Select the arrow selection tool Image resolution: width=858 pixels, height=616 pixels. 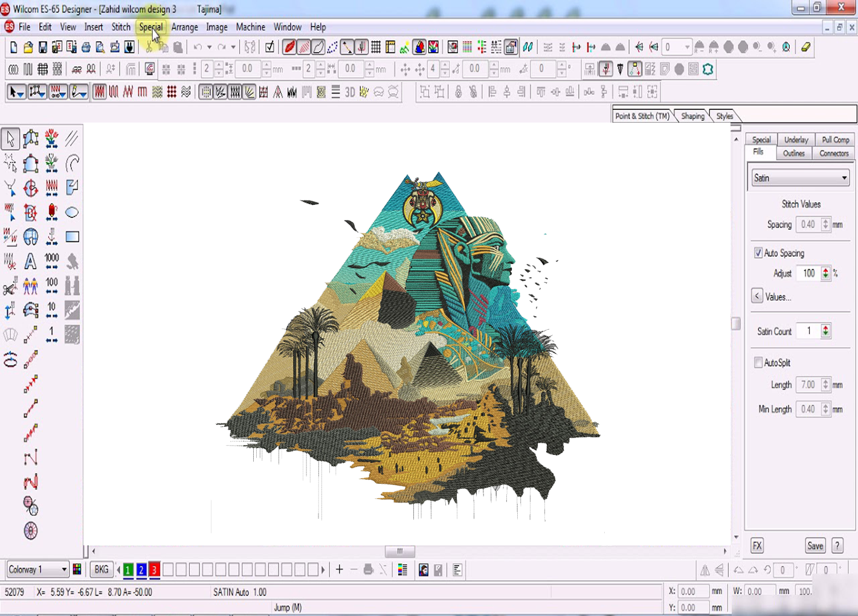[10, 139]
